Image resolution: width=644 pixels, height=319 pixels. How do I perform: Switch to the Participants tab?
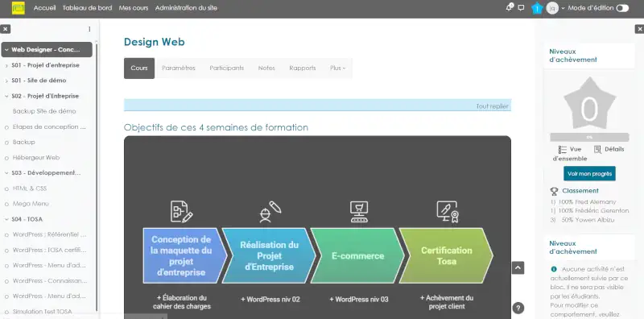227,68
